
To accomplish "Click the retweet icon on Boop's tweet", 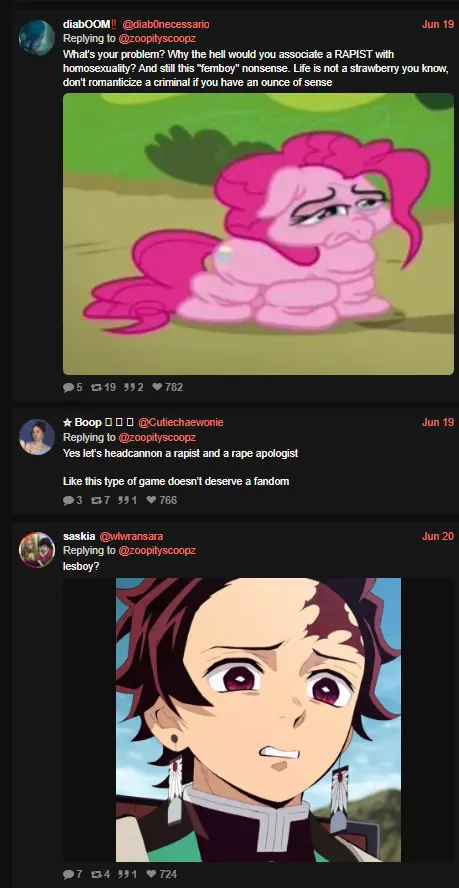I will pyautogui.click(x=96, y=500).
